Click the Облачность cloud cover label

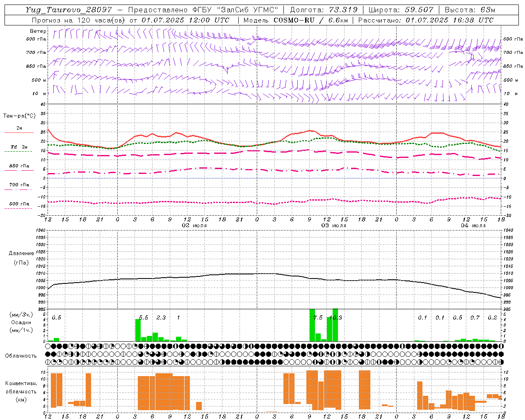21,356
